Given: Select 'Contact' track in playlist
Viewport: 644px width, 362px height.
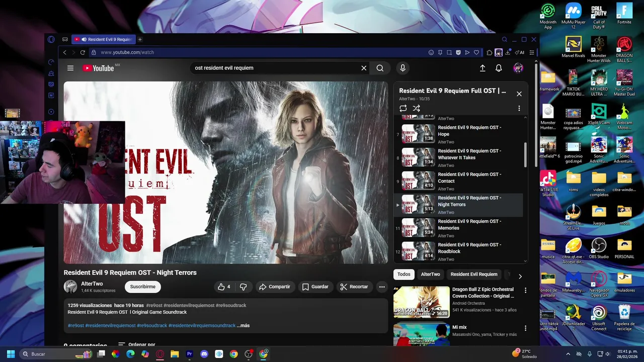Looking at the screenshot, I should 458,181.
